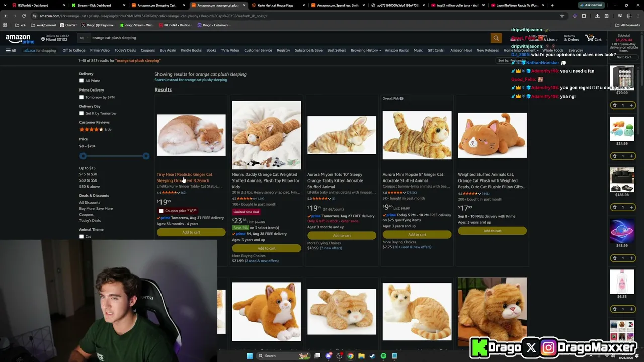Open the ChatGPT bookmark

(69, 25)
